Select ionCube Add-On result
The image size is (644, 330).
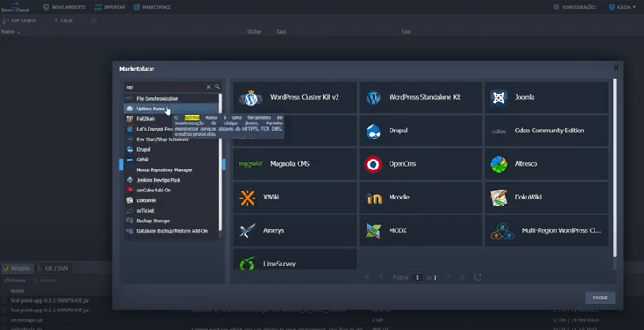pos(171,190)
